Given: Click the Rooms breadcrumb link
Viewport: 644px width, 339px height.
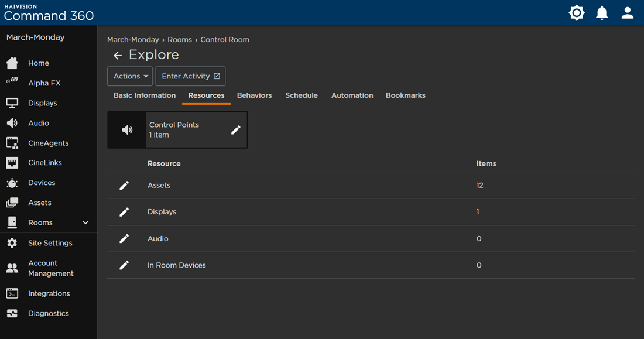Looking at the screenshot, I should [x=180, y=40].
